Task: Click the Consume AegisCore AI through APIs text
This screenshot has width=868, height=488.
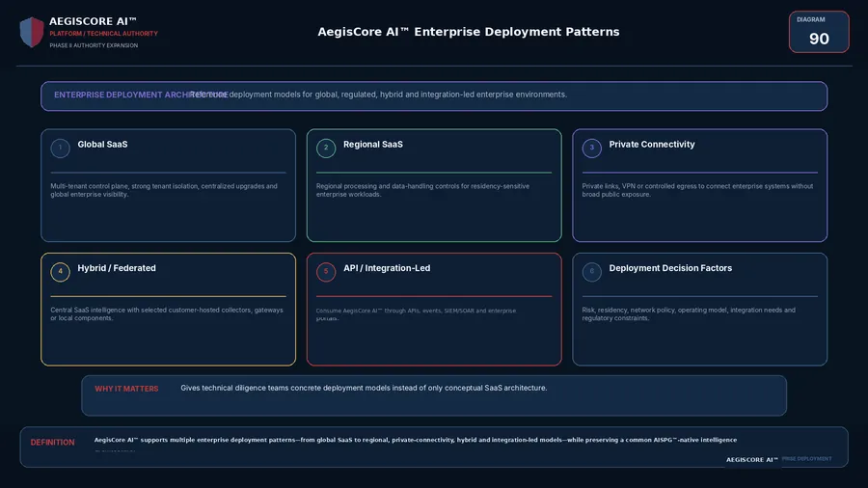Action: coord(417,314)
